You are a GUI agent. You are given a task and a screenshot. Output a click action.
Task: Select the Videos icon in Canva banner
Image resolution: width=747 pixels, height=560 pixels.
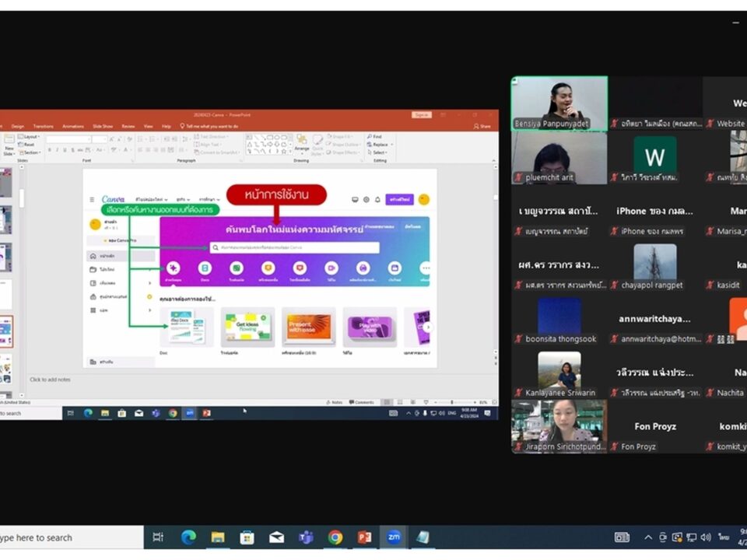click(x=331, y=268)
